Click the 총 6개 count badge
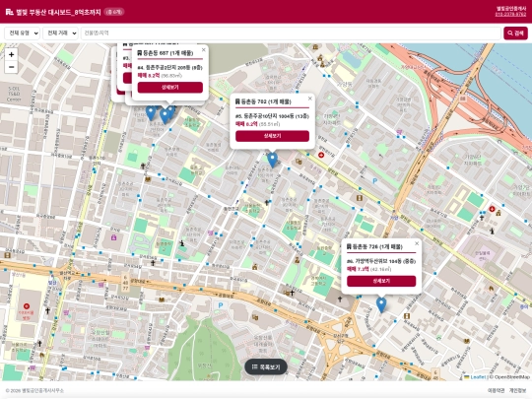532x399 pixels. (x=114, y=12)
